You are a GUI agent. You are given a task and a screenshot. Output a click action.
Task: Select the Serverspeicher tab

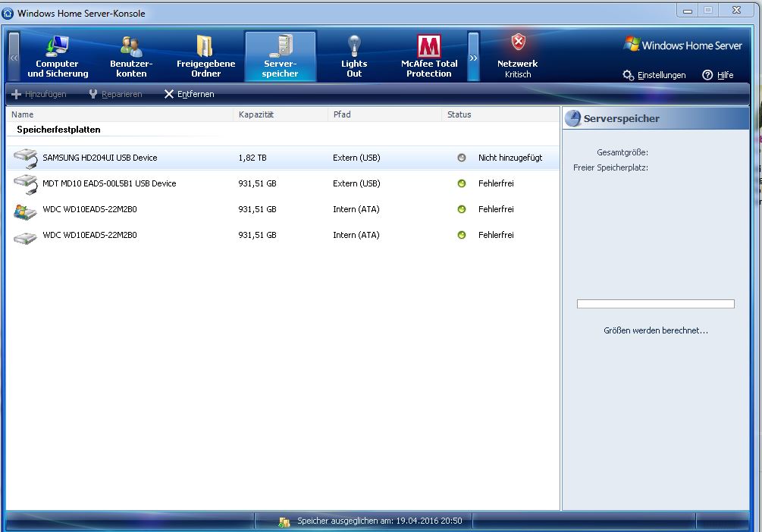pos(281,56)
